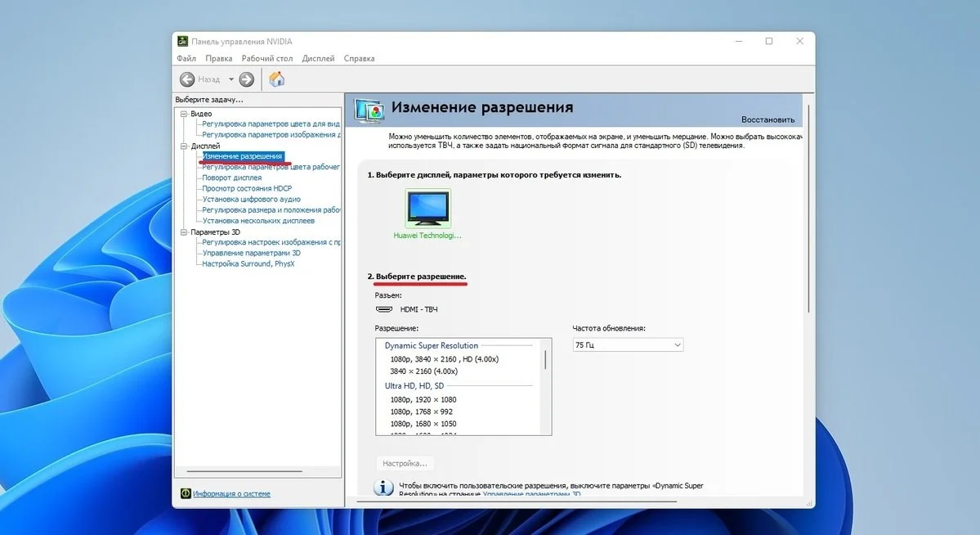
Task: Open Установка нескольких дисплеев task
Action: click(x=258, y=221)
